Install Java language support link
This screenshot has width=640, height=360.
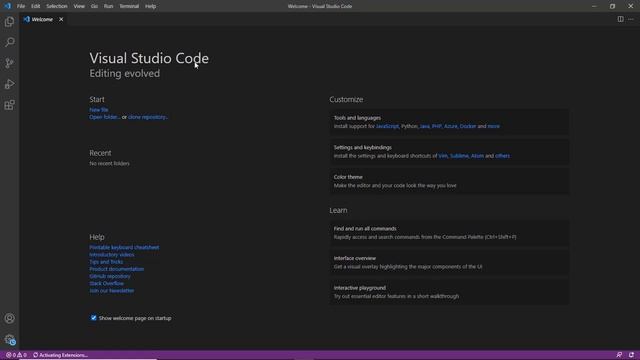tap(424, 126)
